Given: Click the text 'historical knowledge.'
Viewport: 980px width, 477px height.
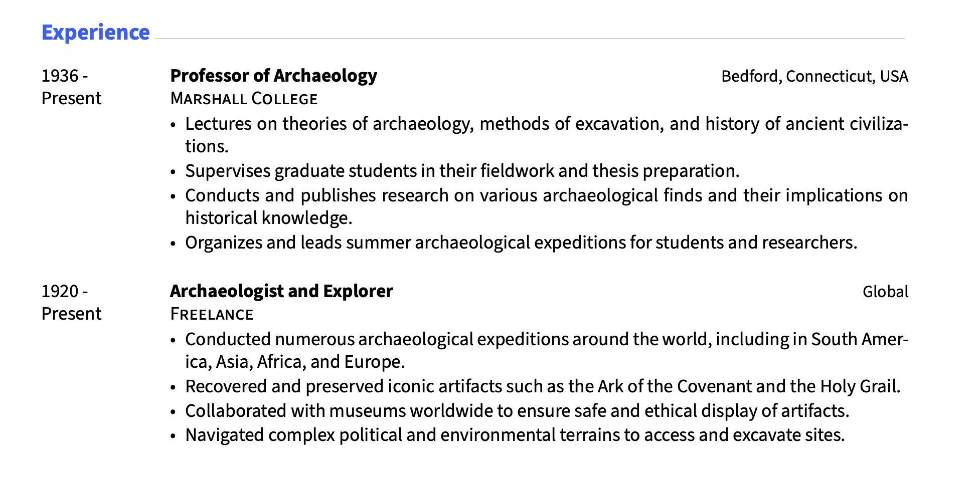Looking at the screenshot, I should click(x=269, y=218).
